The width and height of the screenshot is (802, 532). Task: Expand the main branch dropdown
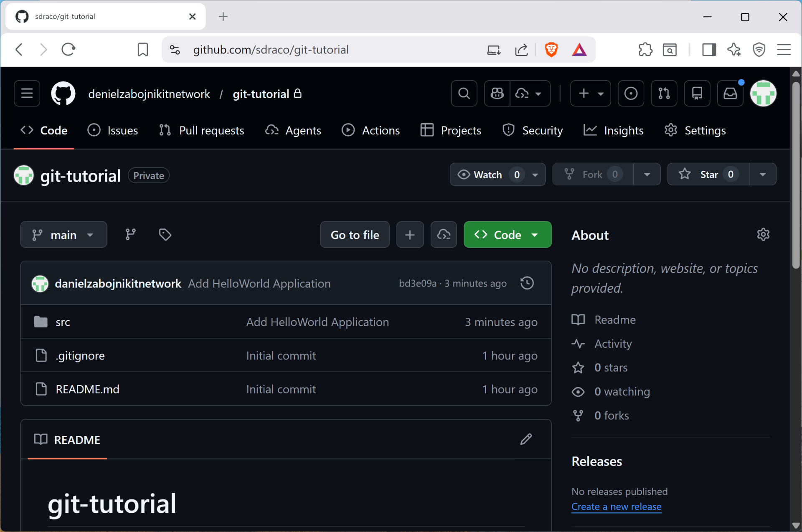point(63,235)
